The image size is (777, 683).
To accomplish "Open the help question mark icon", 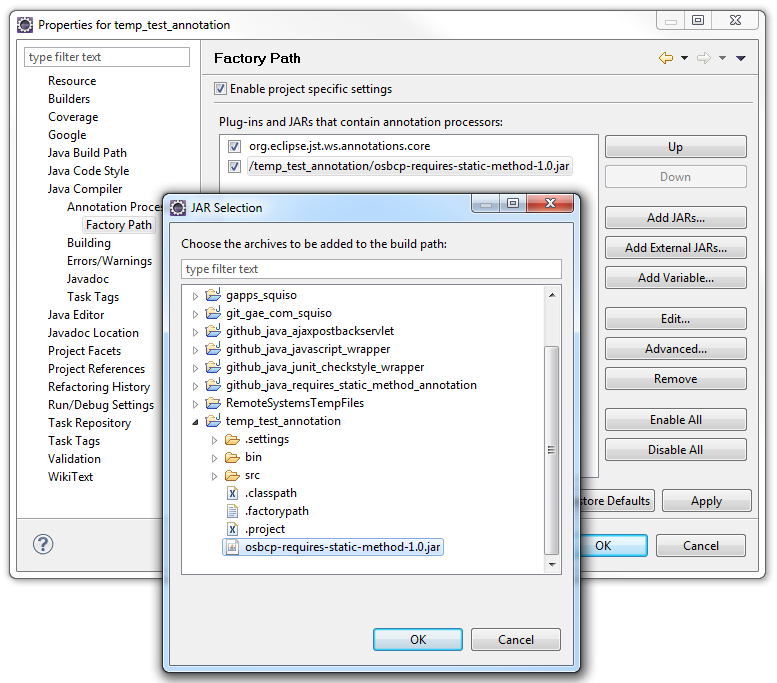I will [43, 545].
